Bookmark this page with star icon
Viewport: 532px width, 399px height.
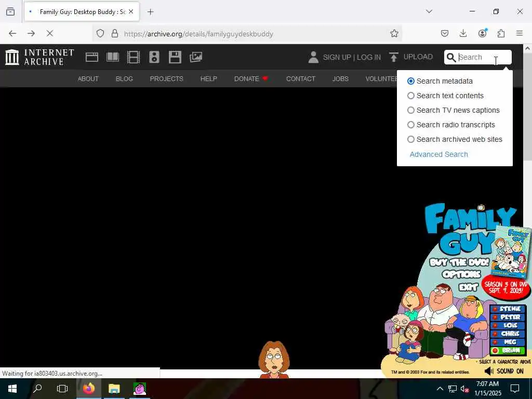tap(394, 33)
